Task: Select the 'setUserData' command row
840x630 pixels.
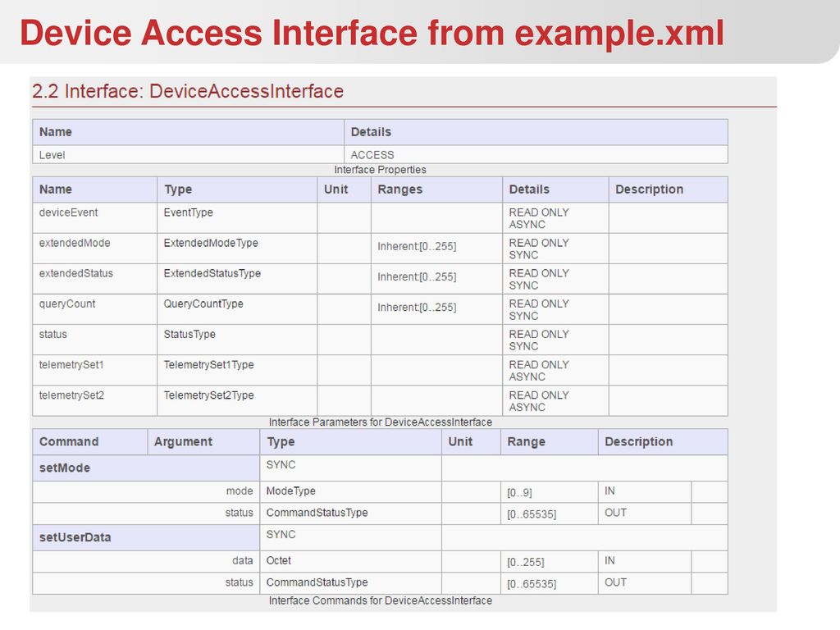Action: 146,537
